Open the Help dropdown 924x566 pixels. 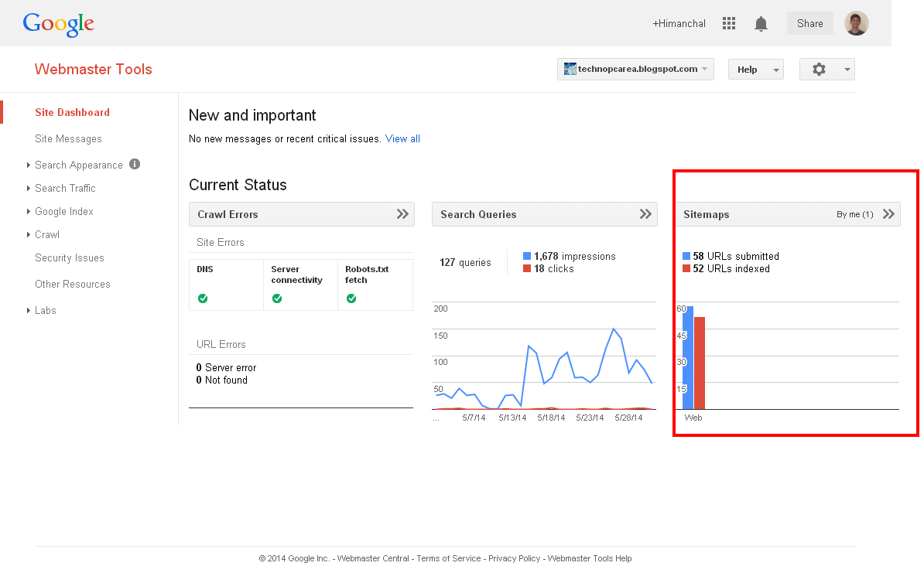click(755, 70)
